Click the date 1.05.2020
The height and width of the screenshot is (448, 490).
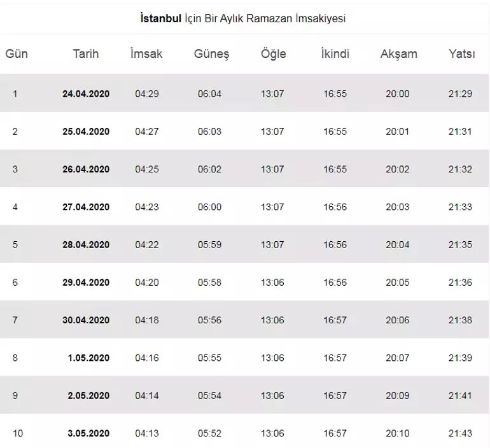pyautogui.click(x=88, y=358)
